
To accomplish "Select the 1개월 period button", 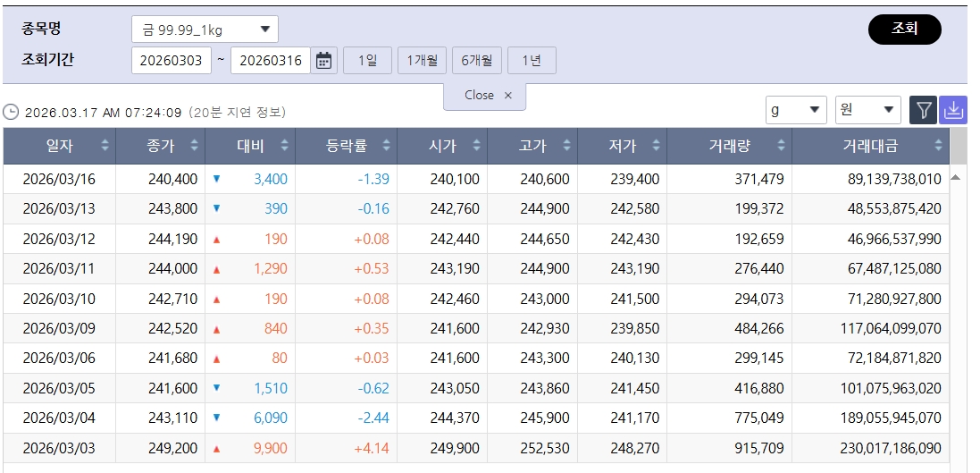I will pos(422,61).
